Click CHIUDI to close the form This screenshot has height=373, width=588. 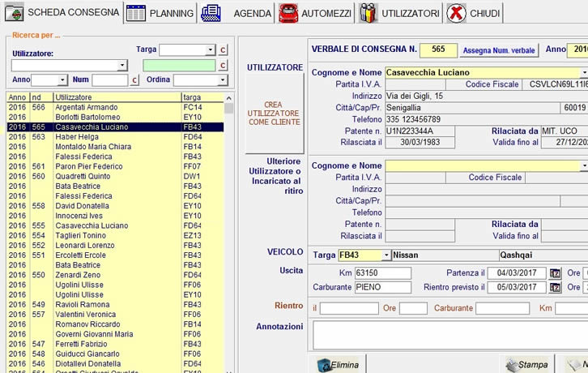[x=473, y=13]
